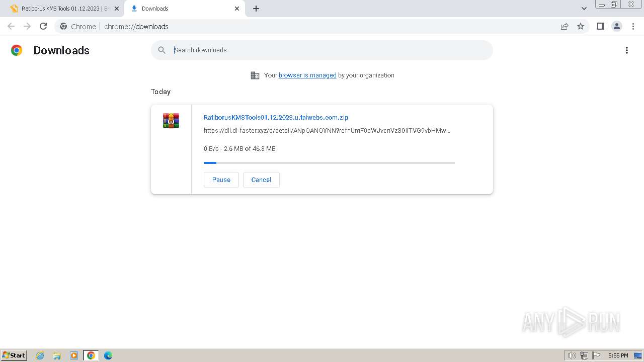Restore down the browser window
Viewport: 644px width, 362px height.
point(614,4)
